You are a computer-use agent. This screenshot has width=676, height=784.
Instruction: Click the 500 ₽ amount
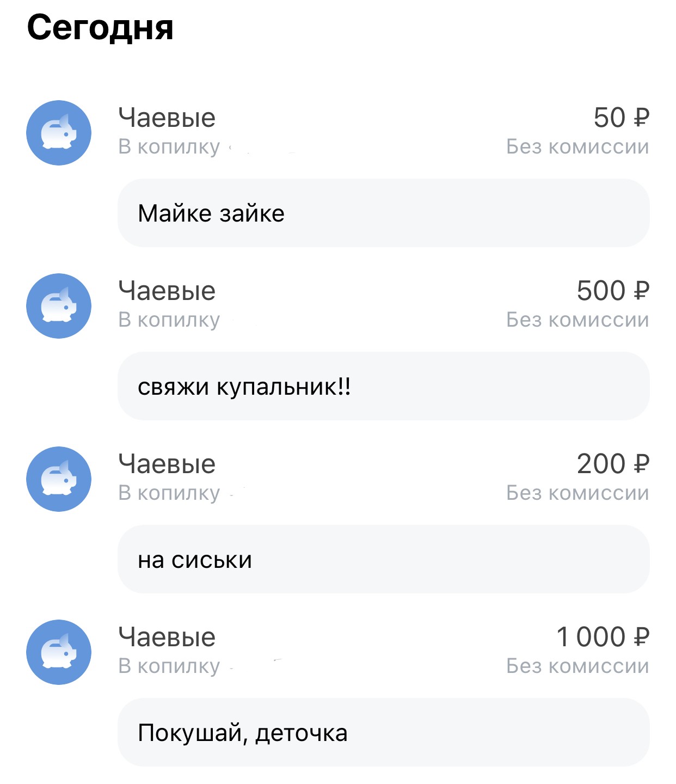coord(613,291)
